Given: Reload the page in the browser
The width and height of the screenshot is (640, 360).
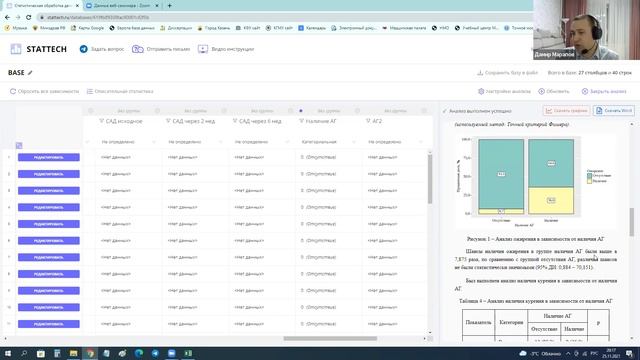Looking at the screenshot, I should [28, 18].
